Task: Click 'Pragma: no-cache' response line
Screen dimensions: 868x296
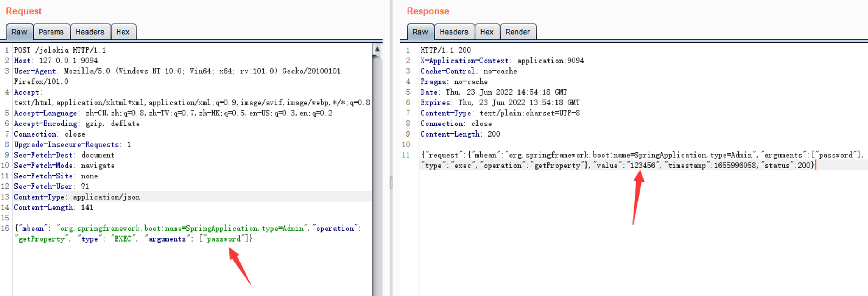Action: coord(454,82)
